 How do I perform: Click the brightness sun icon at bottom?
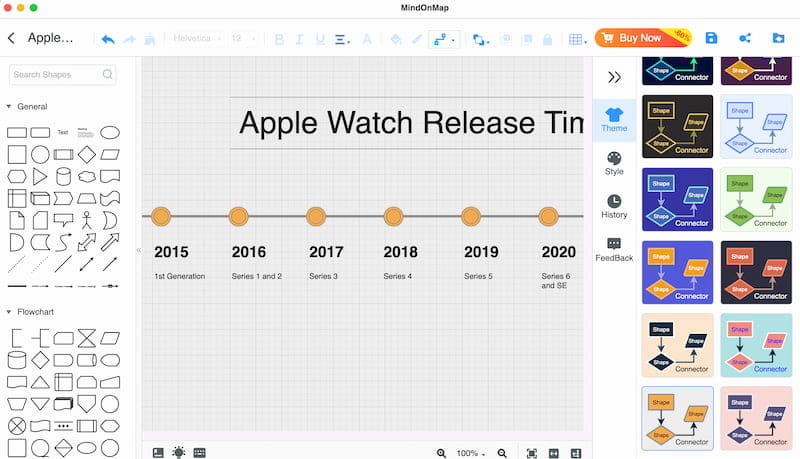tap(179, 452)
